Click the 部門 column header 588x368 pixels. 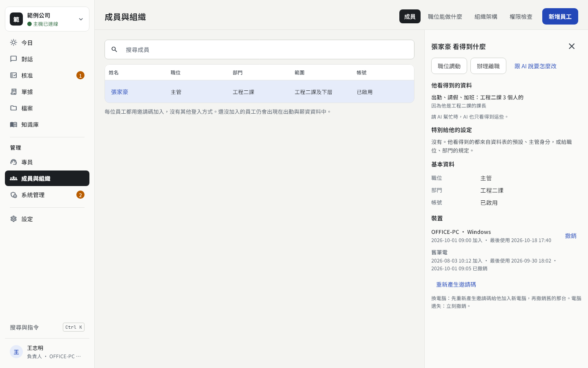point(238,72)
